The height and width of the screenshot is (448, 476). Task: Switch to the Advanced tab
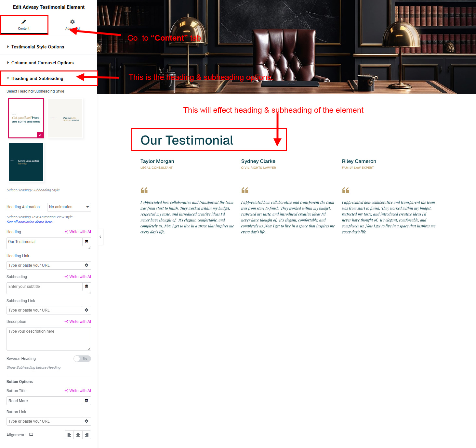73,25
